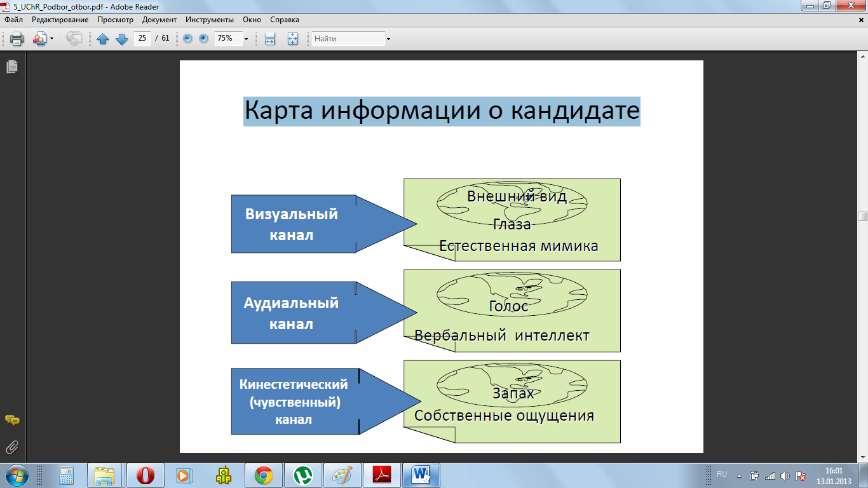
Task: Click the text Запах
Action: click(x=513, y=394)
